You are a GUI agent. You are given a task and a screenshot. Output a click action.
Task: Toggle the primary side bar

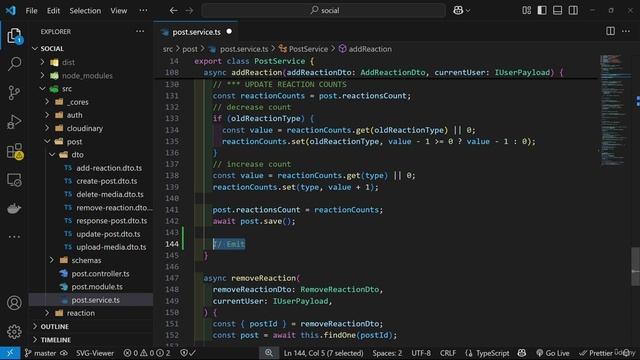[x=542, y=10]
